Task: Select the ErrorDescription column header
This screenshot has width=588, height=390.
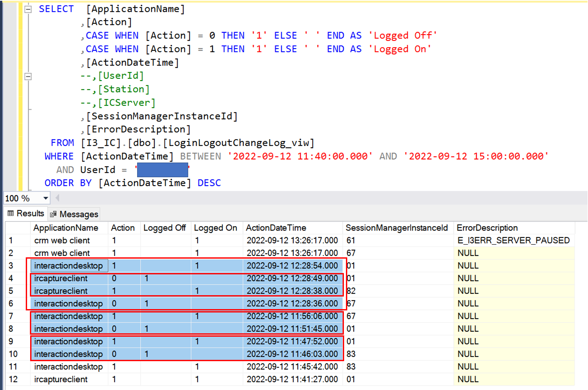Action: click(487, 228)
